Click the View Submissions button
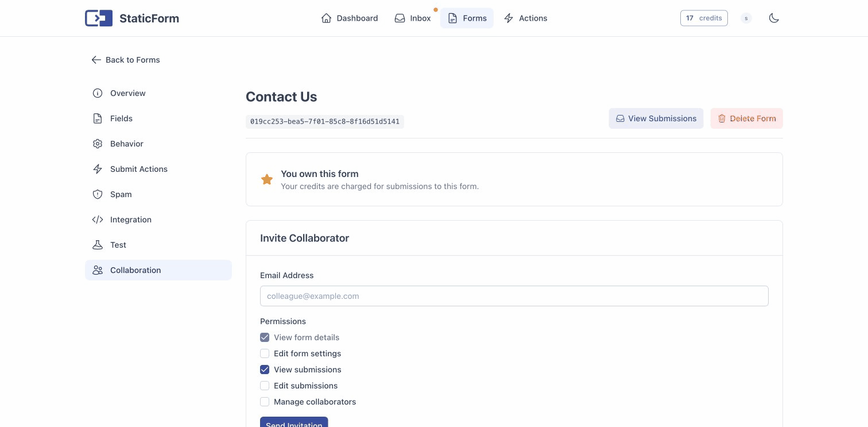The width and height of the screenshot is (868, 427). (656, 118)
